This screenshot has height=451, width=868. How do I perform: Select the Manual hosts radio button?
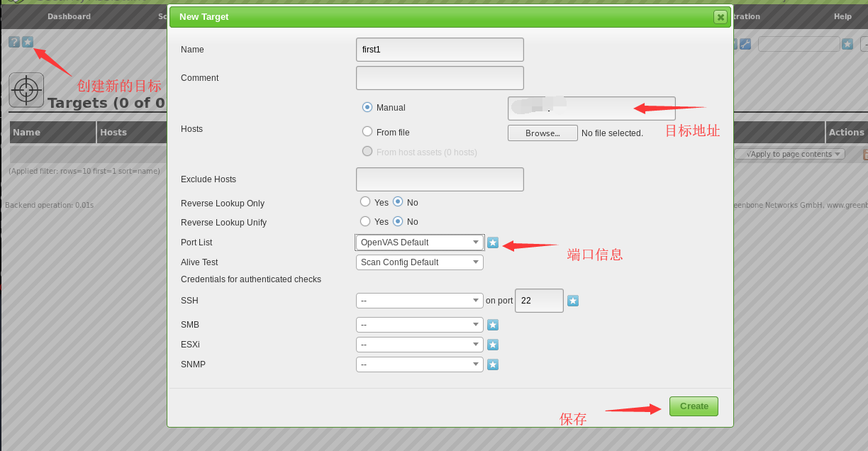(x=367, y=107)
